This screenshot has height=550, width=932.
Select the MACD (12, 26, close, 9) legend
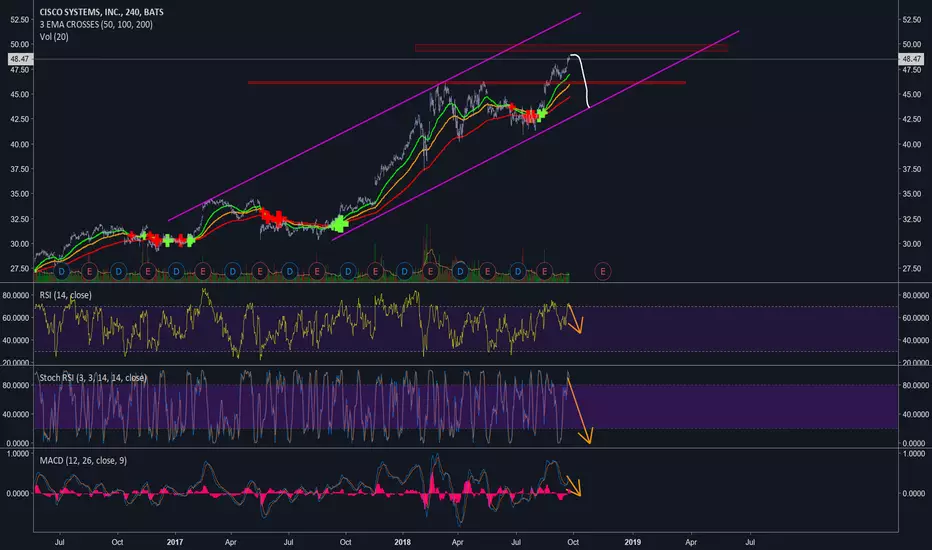coord(83,460)
